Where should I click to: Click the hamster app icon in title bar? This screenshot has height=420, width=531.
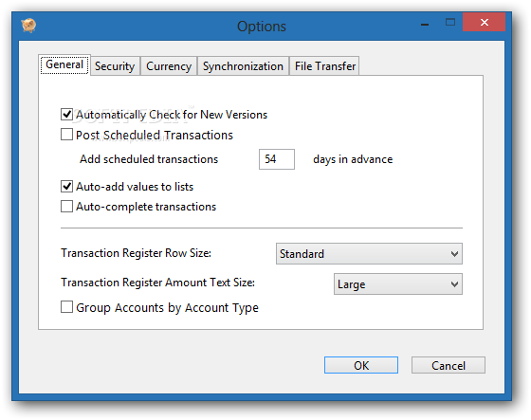tap(28, 26)
